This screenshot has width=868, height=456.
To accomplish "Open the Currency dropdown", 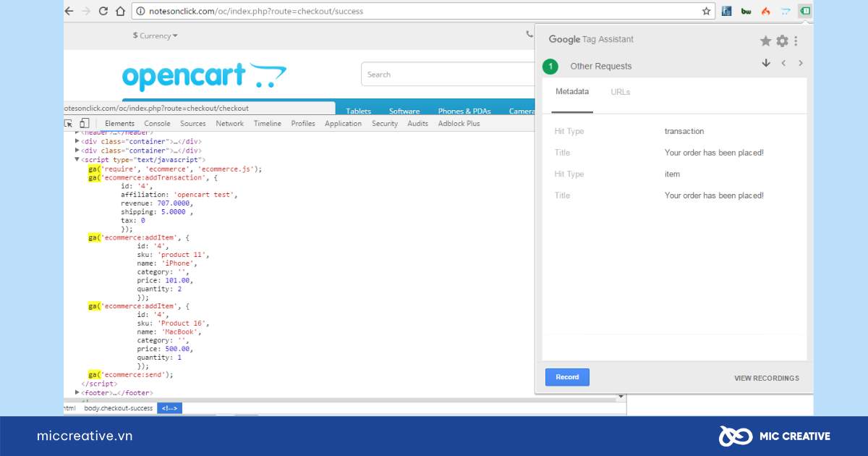I will coord(155,35).
